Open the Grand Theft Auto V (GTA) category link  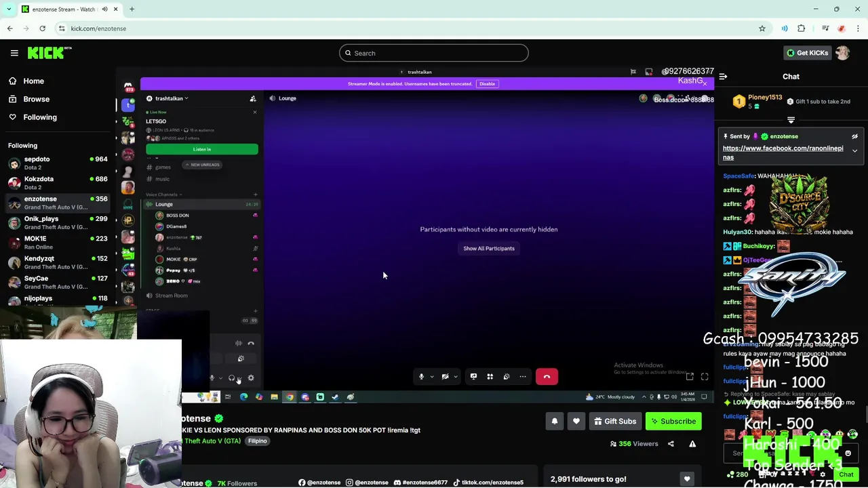click(212, 441)
